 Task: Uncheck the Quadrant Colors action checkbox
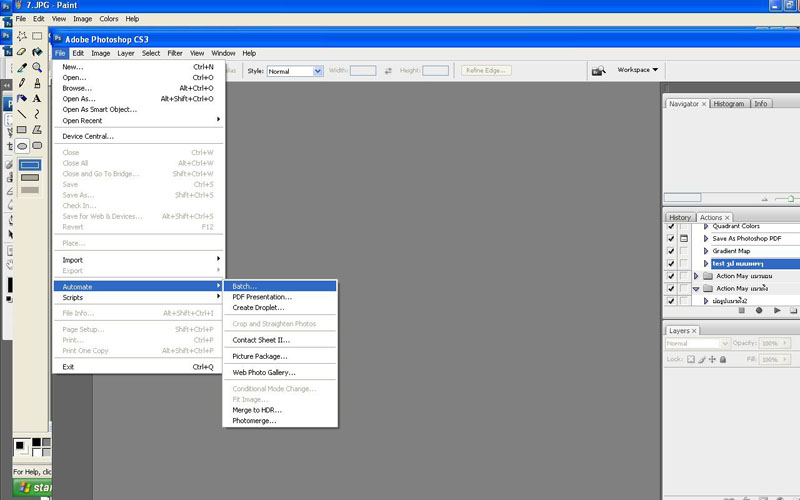671,226
